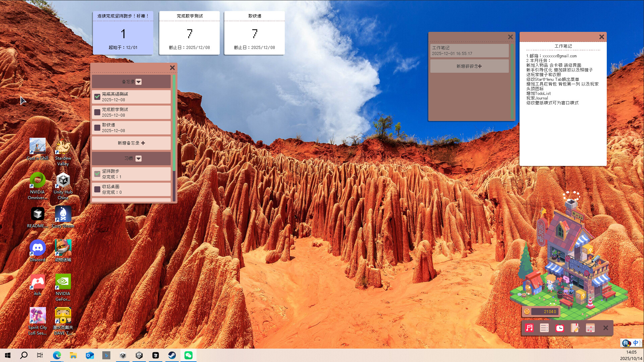Open the notebook journal icon
Viewport: 644px width, 362px height.
(x=575, y=328)
